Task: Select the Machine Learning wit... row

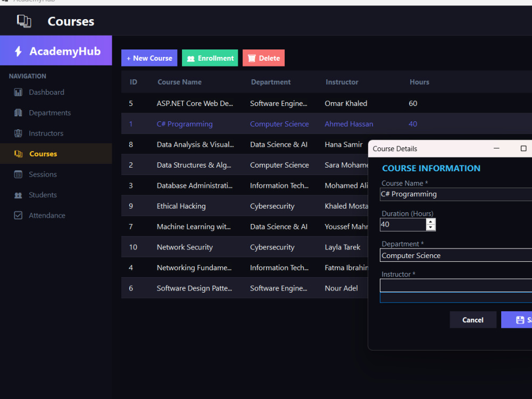Action: click(245, 226)
